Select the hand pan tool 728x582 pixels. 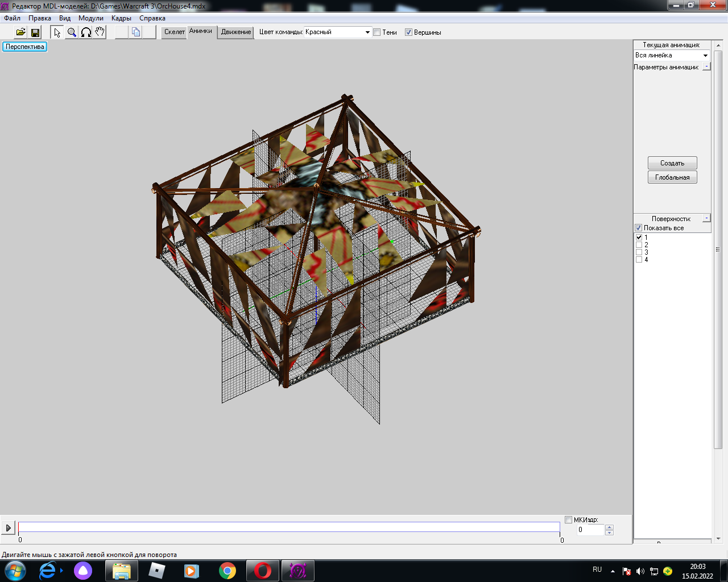100,32
